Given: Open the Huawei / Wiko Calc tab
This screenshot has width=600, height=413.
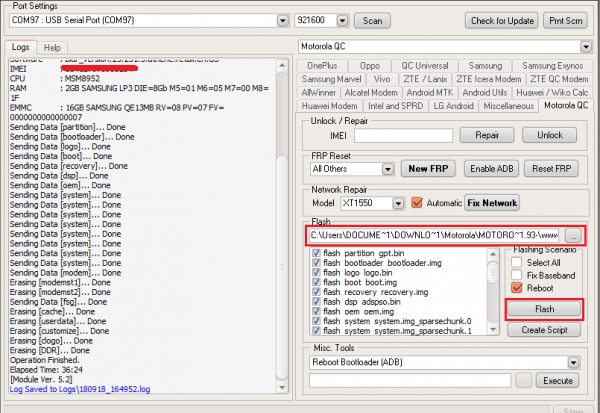Looking at the screenshot, I should point(552,93).
